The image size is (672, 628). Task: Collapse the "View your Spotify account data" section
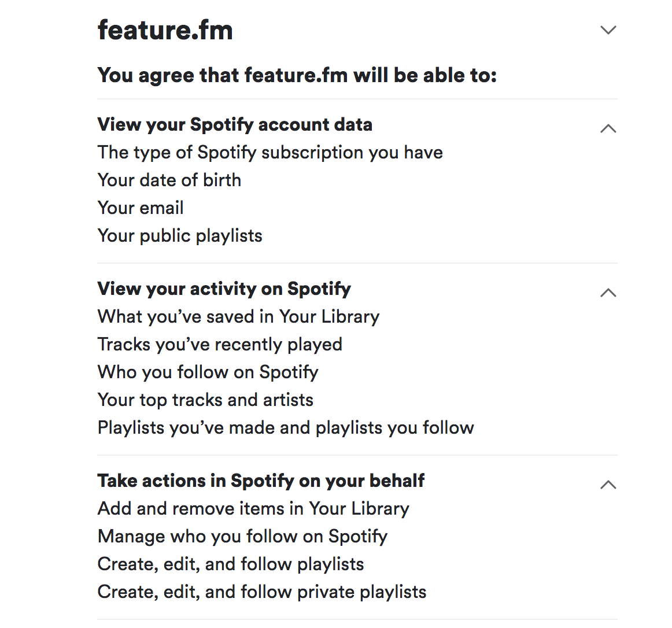[608, 128]
